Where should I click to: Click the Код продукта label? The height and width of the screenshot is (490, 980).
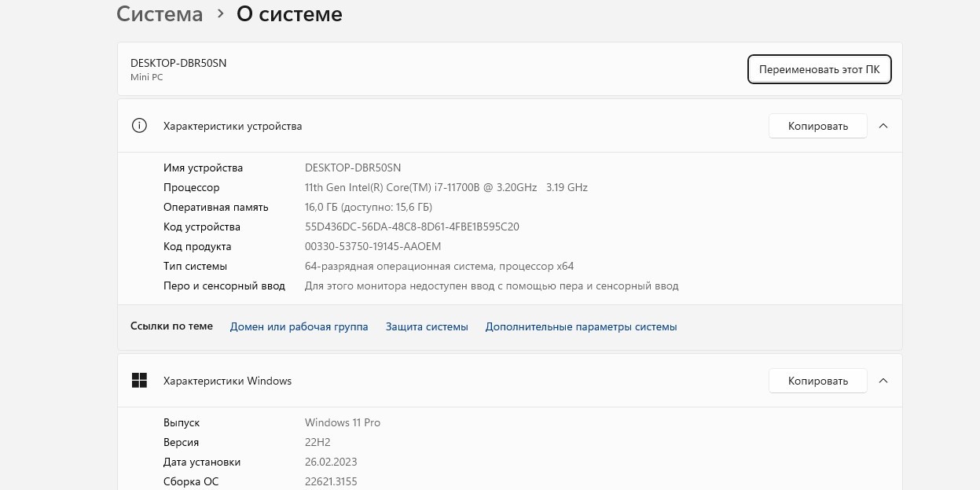point(197,246)
